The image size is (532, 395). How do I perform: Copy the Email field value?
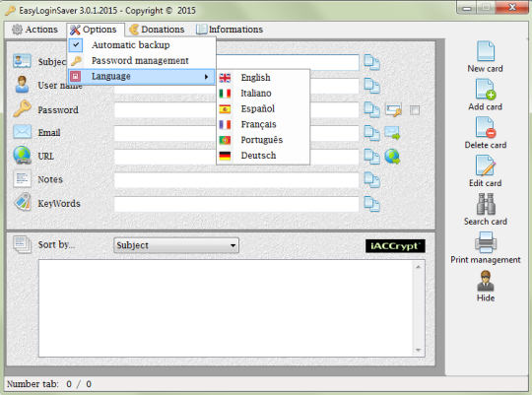pos(371,133)
